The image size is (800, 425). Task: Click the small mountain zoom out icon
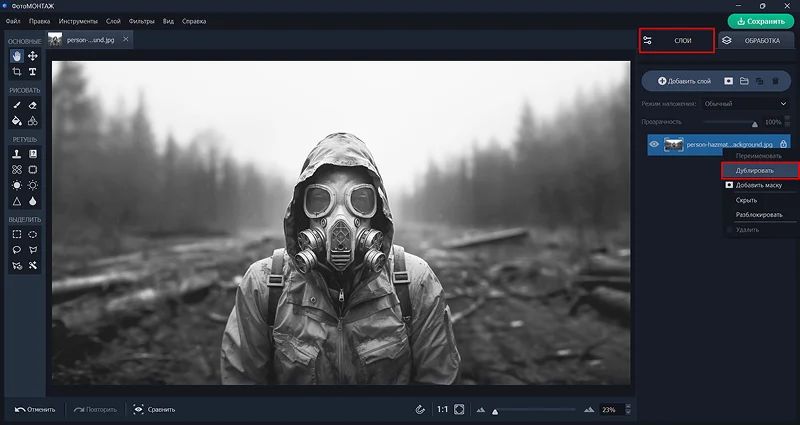point(481,409)
